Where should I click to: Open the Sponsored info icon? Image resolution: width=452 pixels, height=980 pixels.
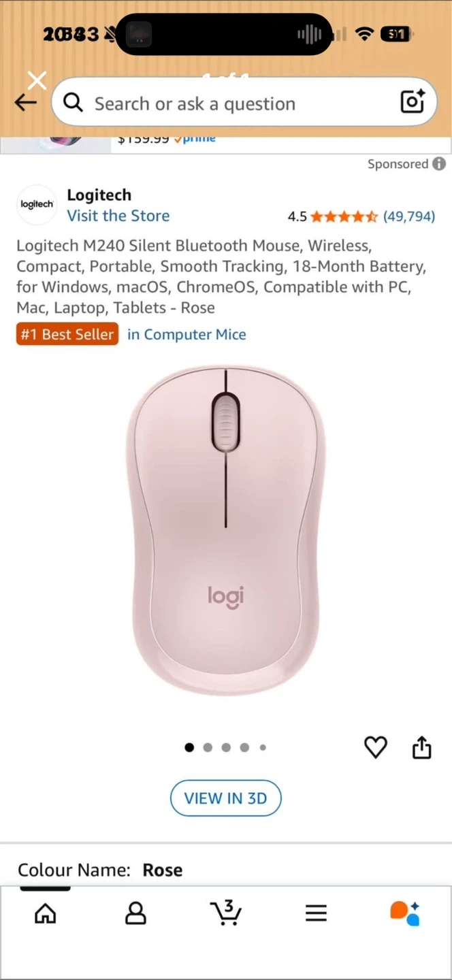tap(439, 164)
